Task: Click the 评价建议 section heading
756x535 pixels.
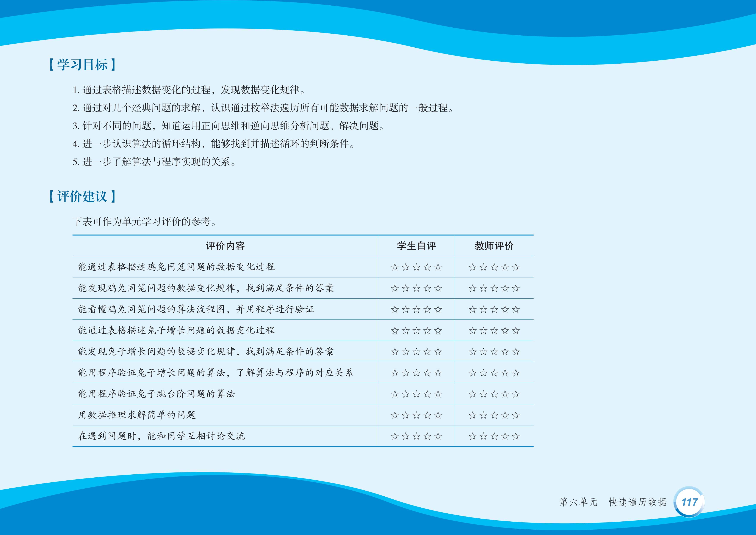Action: [x=82, y=196]
